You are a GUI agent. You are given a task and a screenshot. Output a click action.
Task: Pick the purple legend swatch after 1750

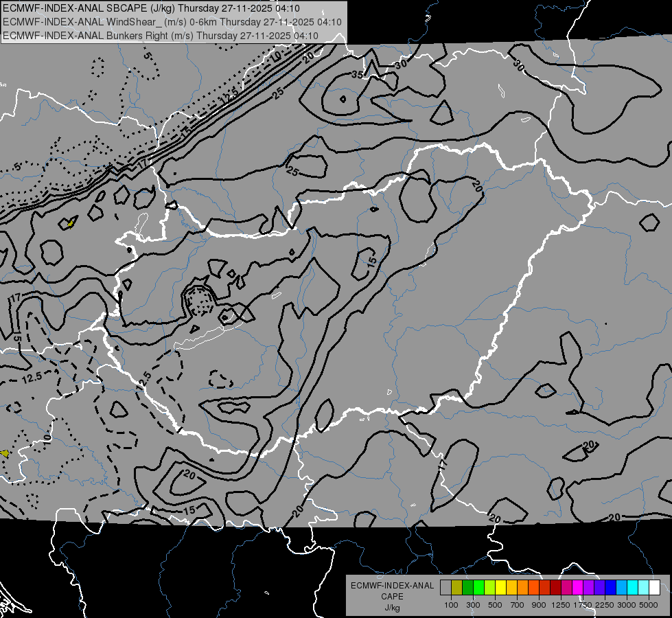(x=589, y=587)
